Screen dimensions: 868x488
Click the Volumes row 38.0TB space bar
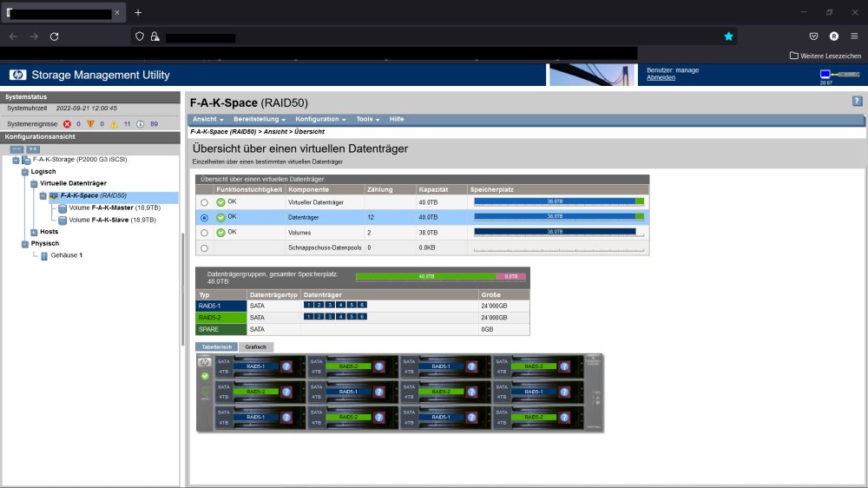tap(555, 232)
